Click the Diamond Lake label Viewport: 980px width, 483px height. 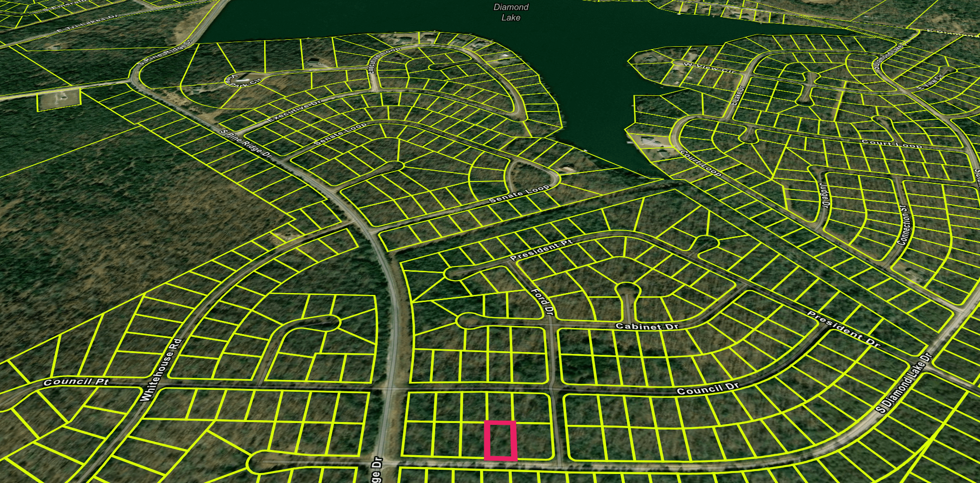[x=511, y=12]
